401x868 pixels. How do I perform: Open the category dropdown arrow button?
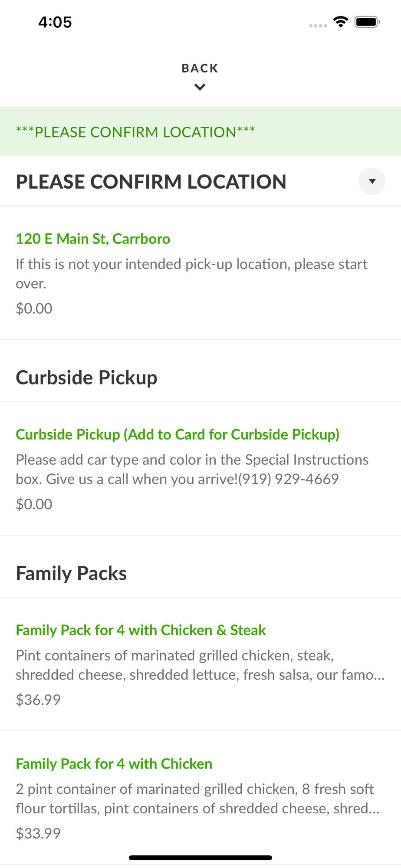[x=371, y=181]
